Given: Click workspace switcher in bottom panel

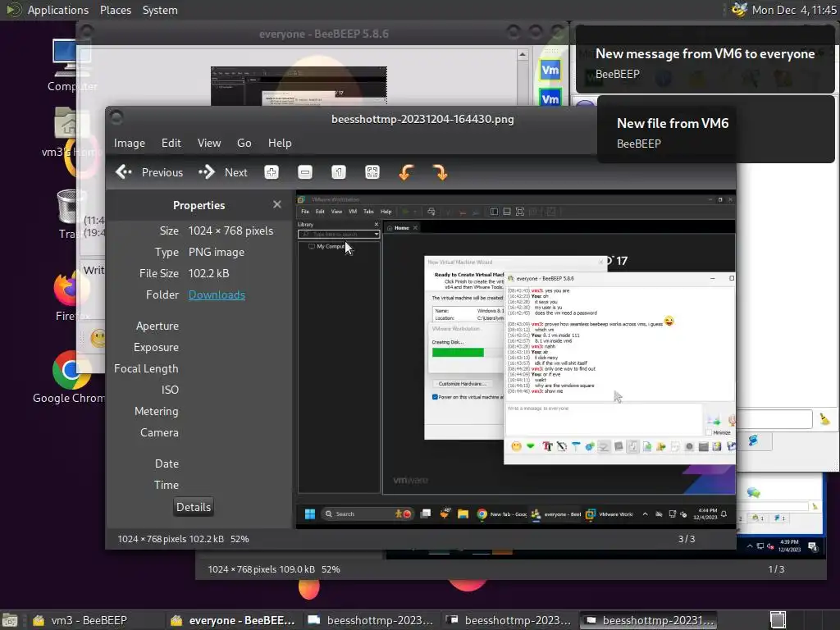Looking at the screenshot, I should coord(778,620).
